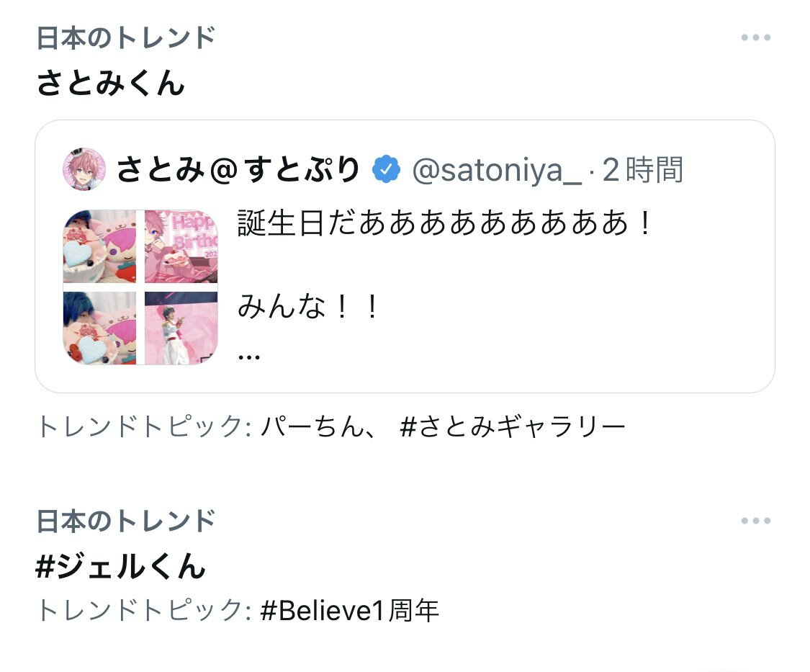Open the tweet timestamp 2時間
The height and width of the screenshot is (672, 810).
point(643,169)
